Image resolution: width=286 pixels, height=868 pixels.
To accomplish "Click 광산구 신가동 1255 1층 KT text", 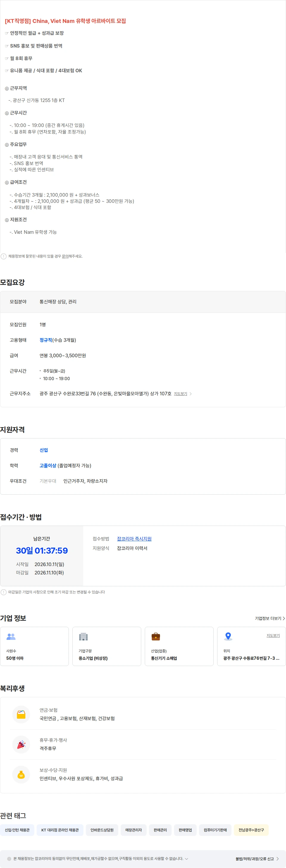I will pos(38,101).
